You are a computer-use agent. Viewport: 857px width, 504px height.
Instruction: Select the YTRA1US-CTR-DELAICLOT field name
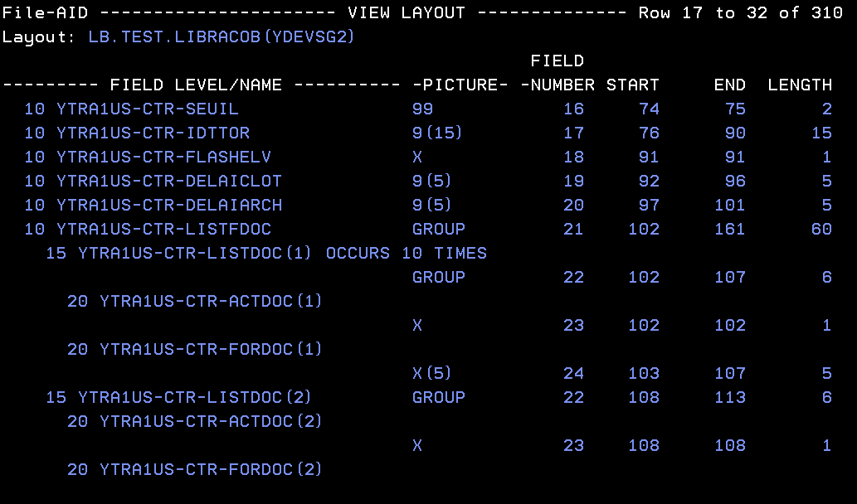click(x=169, y=182)
